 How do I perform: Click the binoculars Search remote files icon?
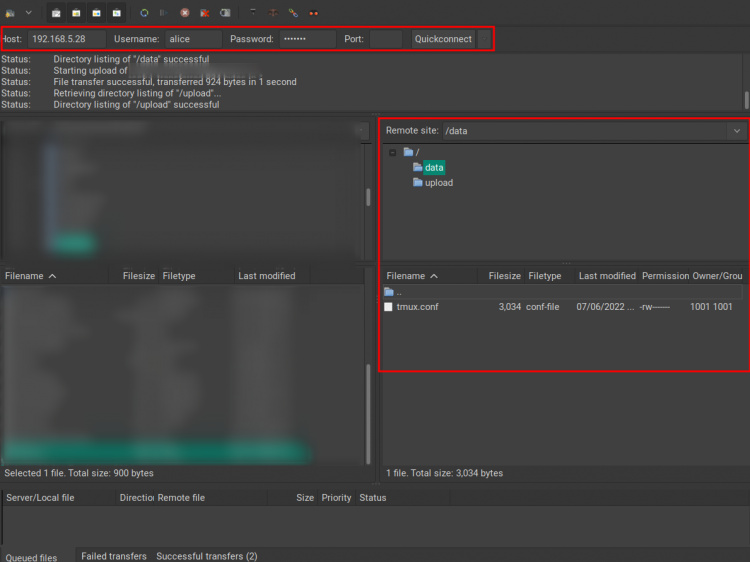314,12
